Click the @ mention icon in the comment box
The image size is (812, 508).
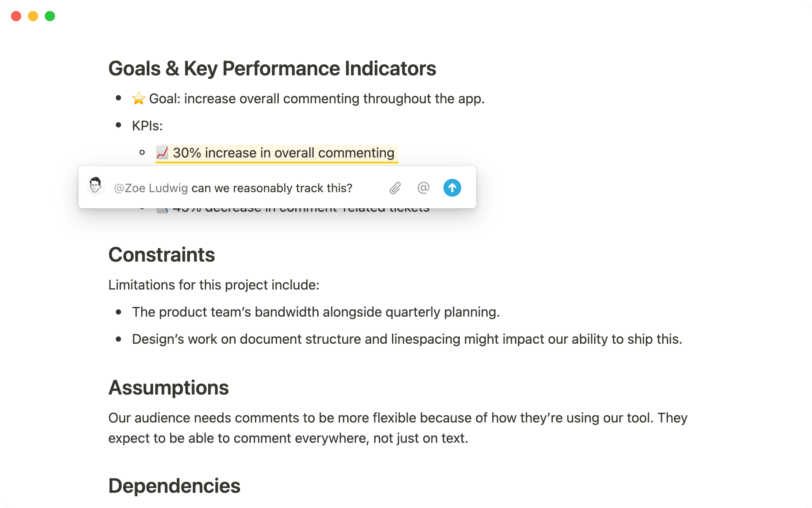(x=423, y=188)
